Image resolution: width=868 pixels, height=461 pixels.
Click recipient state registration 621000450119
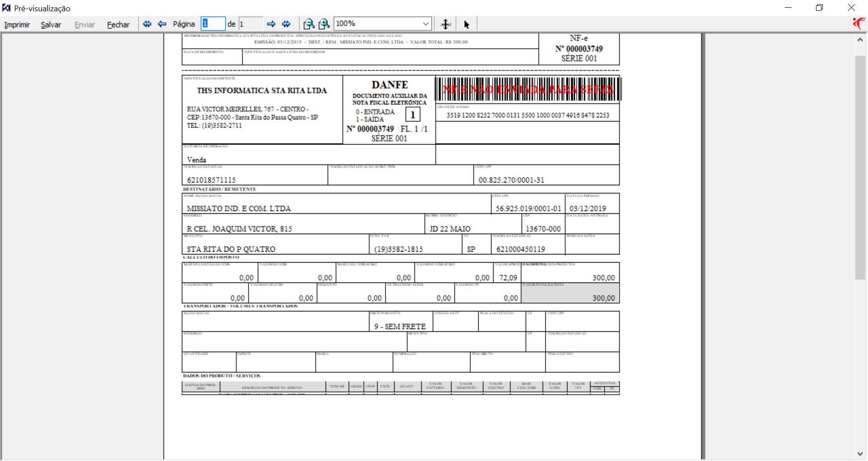520,249
